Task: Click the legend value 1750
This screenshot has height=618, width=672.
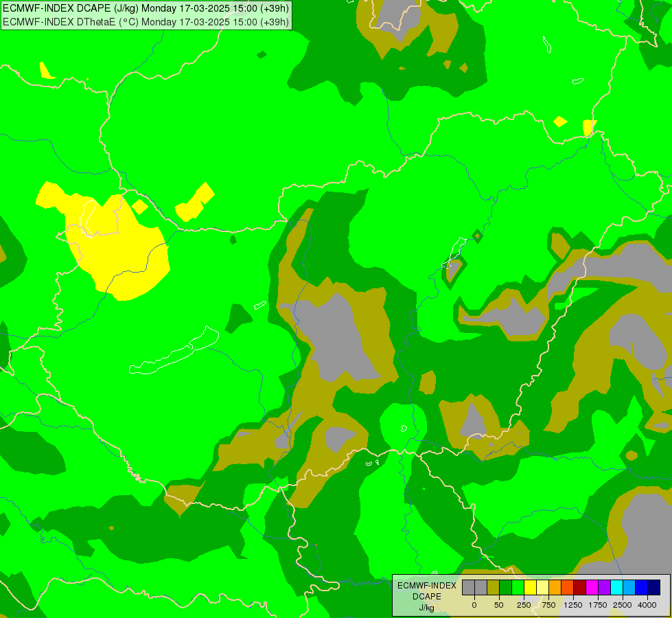Action: coord(598,605)
